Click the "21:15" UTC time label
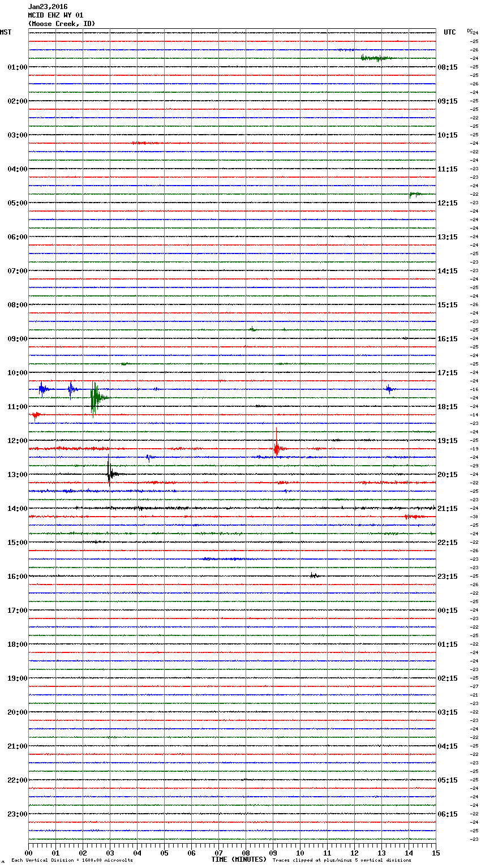Viewport: 481px width, 868px height. coord(448,509)
